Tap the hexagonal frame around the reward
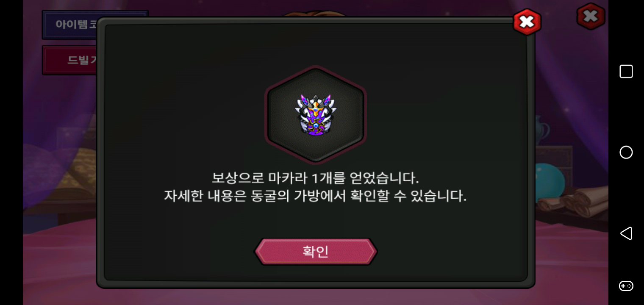 [316, 114]
